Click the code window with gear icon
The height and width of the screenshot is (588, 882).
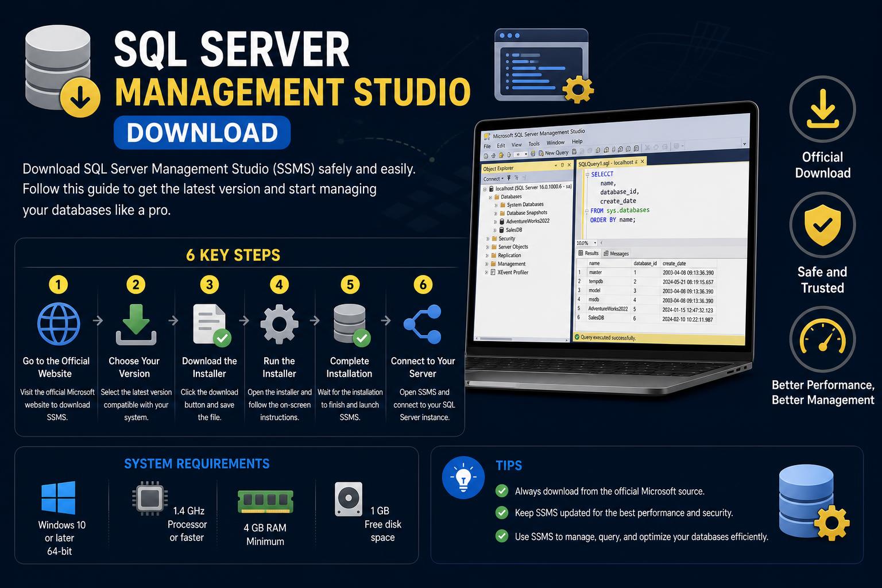544,67
